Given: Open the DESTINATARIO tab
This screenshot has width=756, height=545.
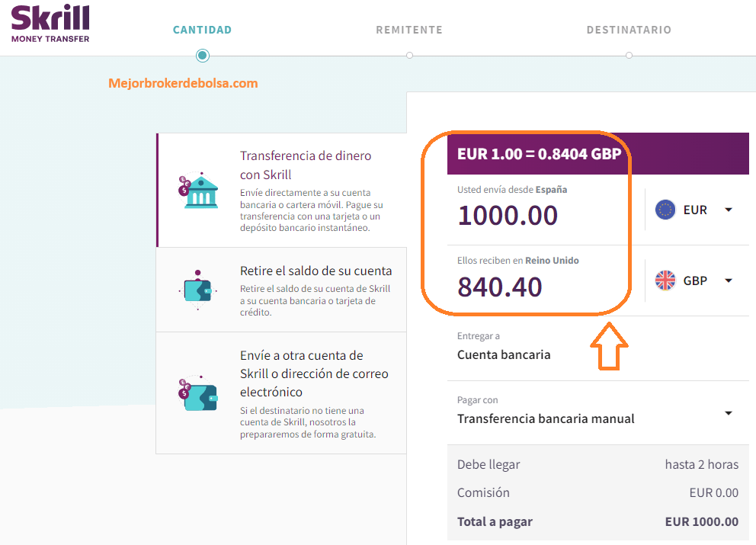Looking at the screenshot, I should click(629, 30).
